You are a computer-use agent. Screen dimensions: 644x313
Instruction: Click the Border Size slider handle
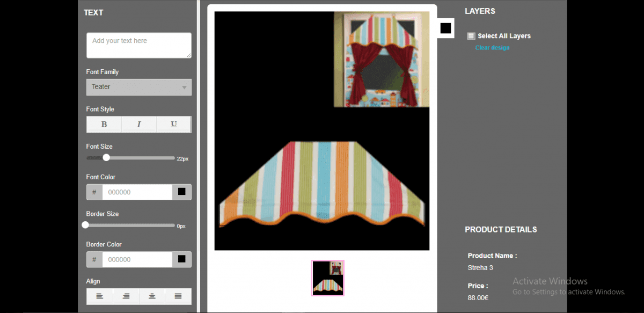[85, 225]
